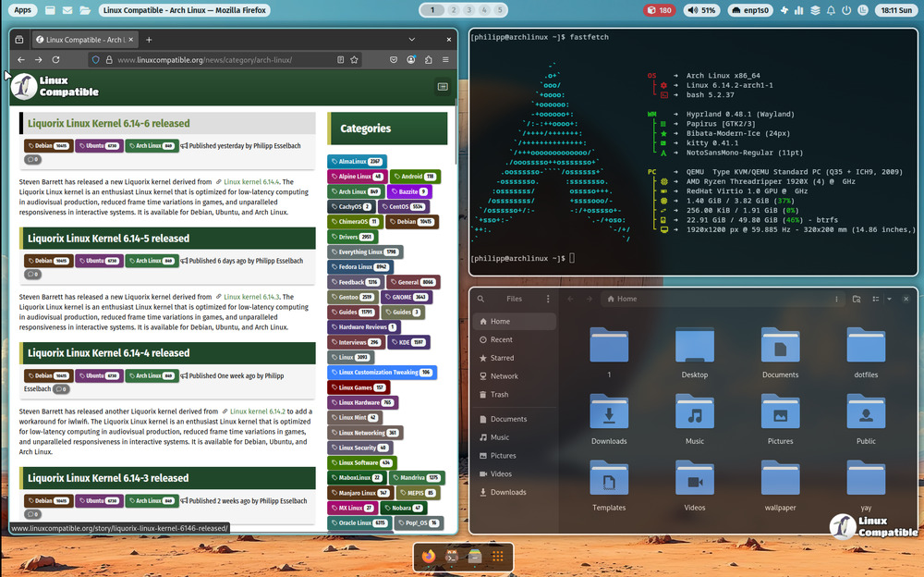The image size is (924, 577).
Task: Open the Firefox account profile icon
Action: [410, 59]
